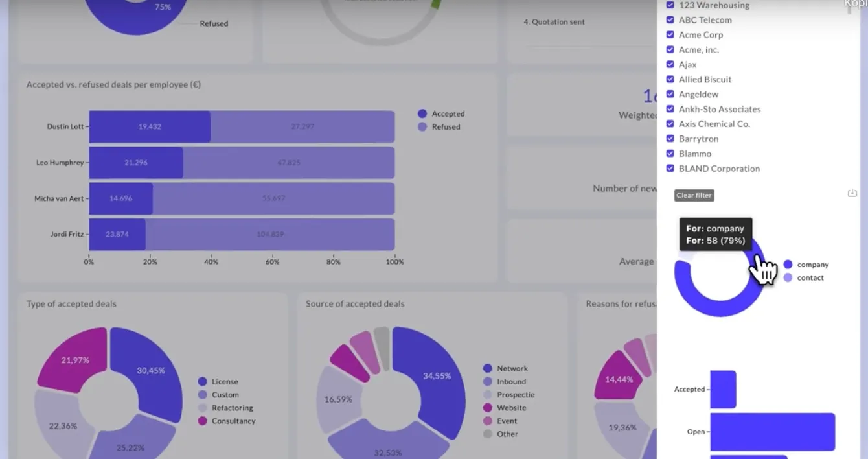Select the Prospectie legend entry
868x459 pixels.
[x=509, y=395]
